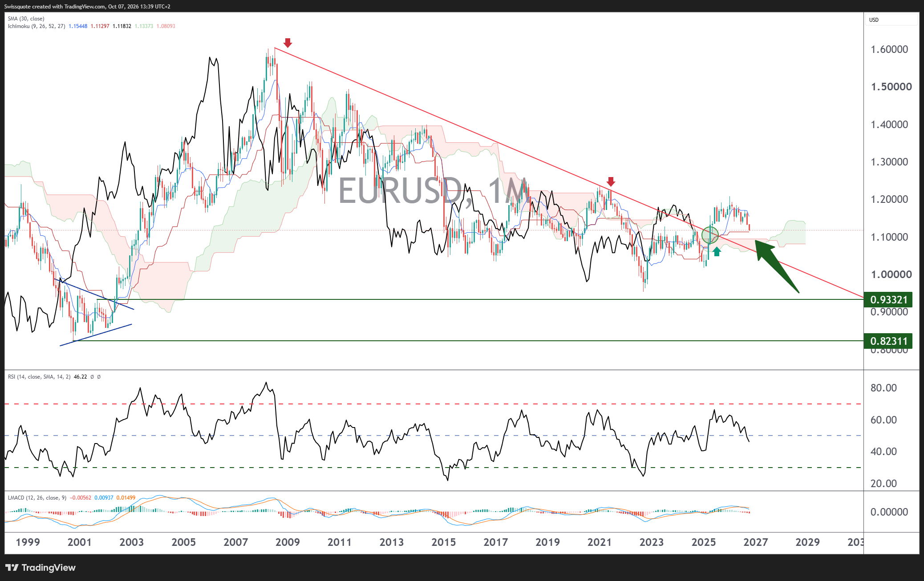Click the 80.00 RSI axis label
924x581 pixels.
pyautogui.click(x=883, y=388)
